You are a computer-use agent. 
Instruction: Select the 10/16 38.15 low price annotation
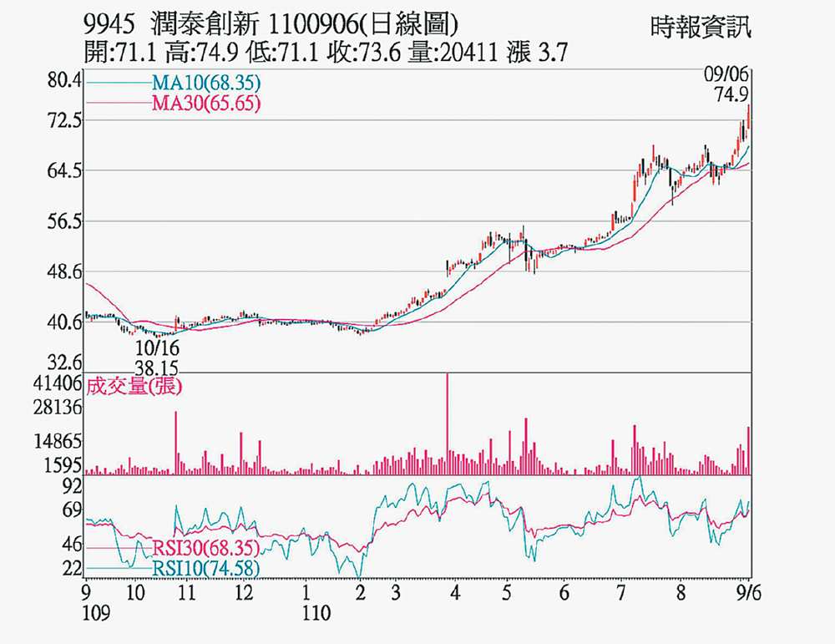[x=157, y=354]
